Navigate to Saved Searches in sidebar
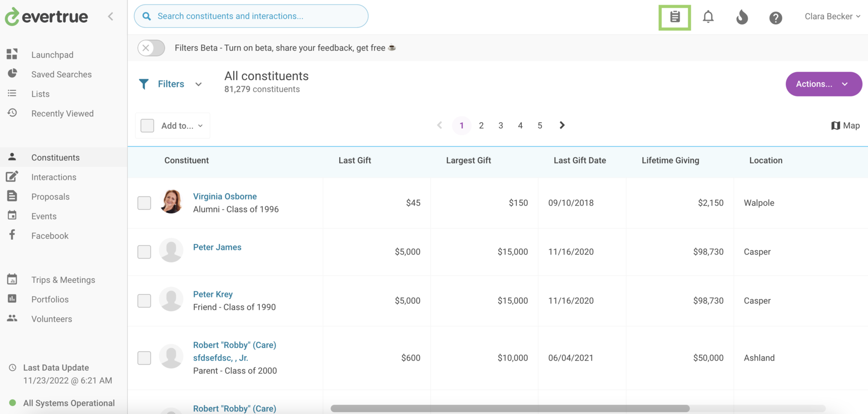This screenshot has width=868, height=414. point(61,74)
